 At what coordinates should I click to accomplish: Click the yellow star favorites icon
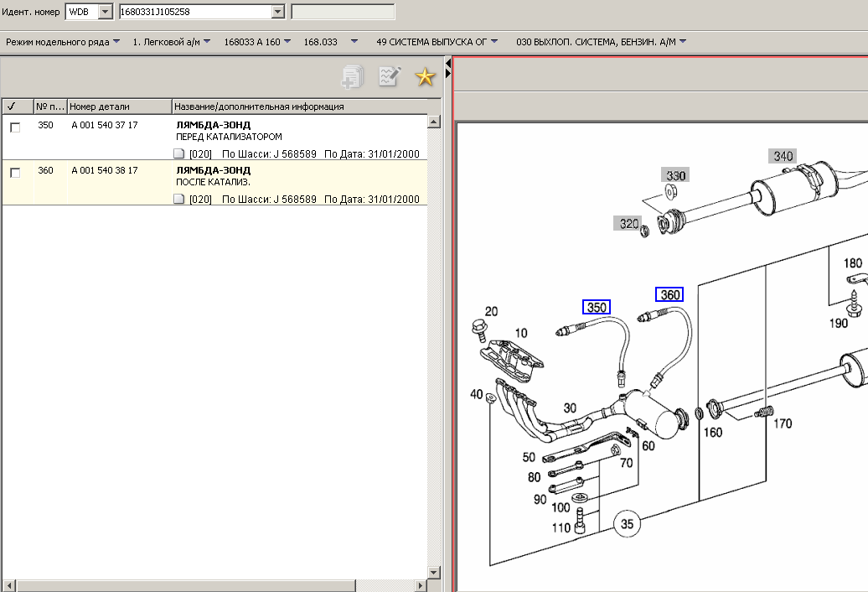click(426, 78)
